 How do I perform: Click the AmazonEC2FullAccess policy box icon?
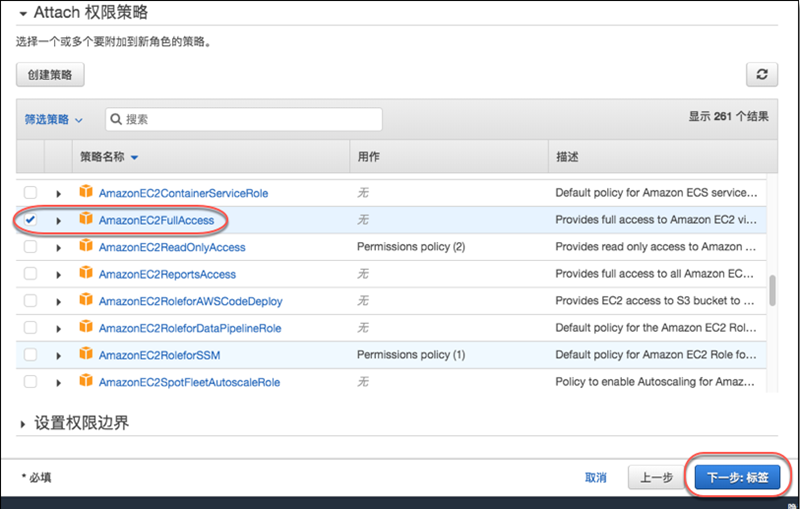click(x=86, y=220)
